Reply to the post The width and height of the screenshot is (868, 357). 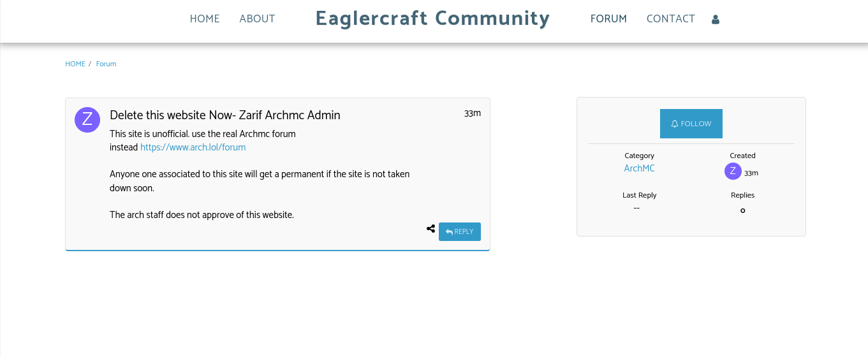(x=460, y=231)
